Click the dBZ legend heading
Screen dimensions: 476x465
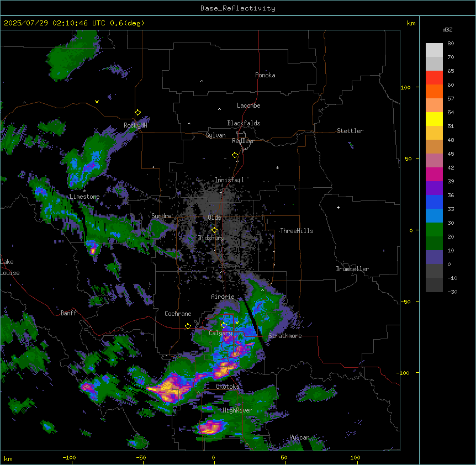[447, 30]
